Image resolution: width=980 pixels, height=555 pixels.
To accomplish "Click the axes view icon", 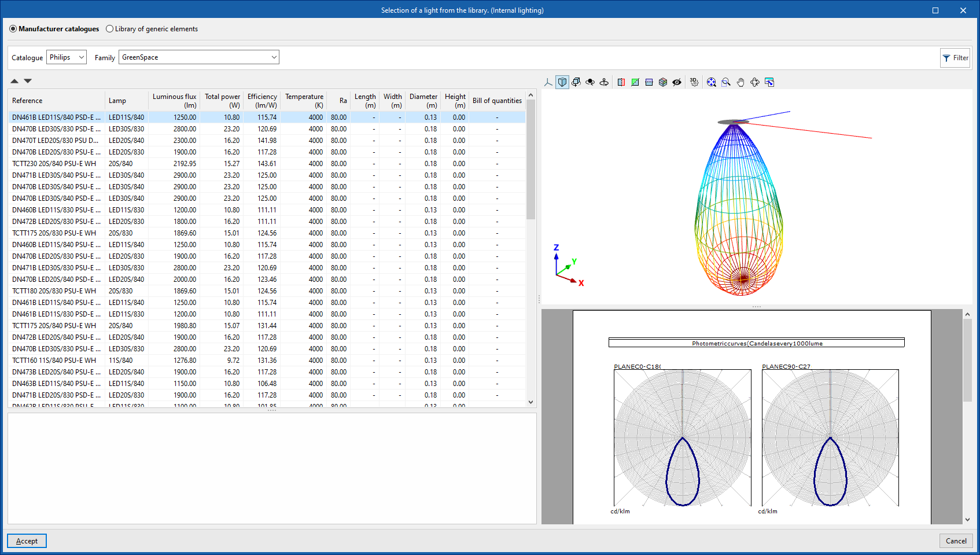I will (548, 82).
